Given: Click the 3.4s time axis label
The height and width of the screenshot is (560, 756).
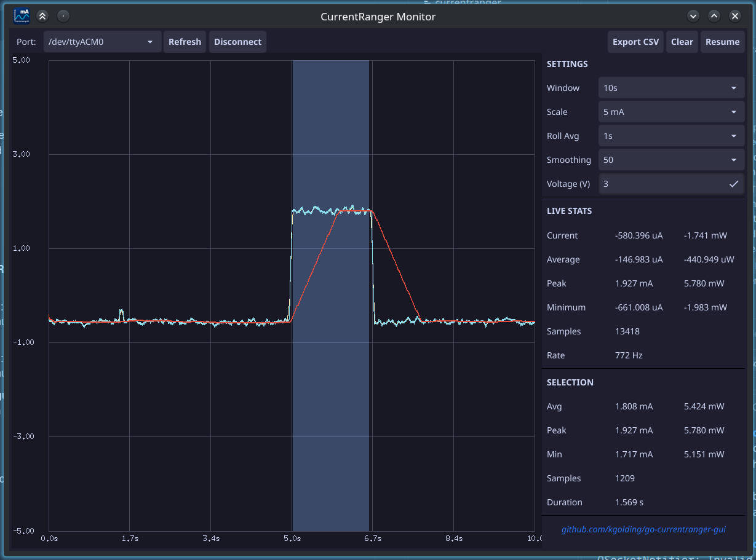Looking at the screenshot, I should (211, 538).
